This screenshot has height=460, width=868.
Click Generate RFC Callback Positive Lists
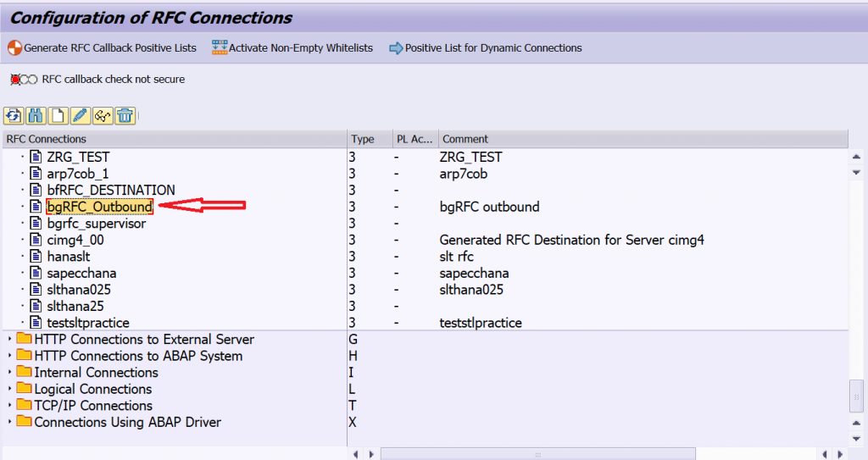pos(102,48)
